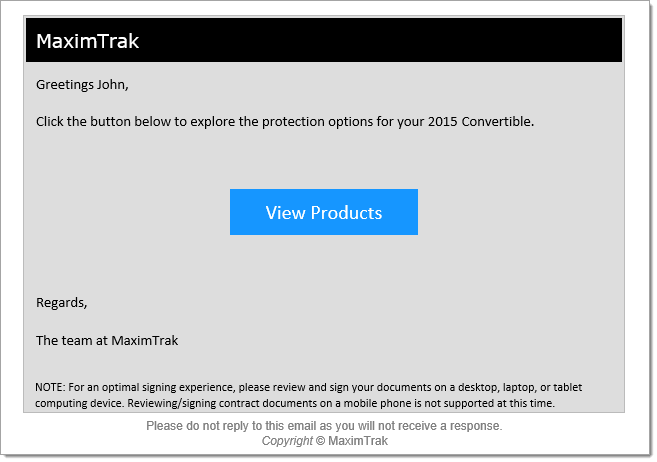
Task: Click the 'Greetings John,' salutation line
Action: [x=82, y=85]
